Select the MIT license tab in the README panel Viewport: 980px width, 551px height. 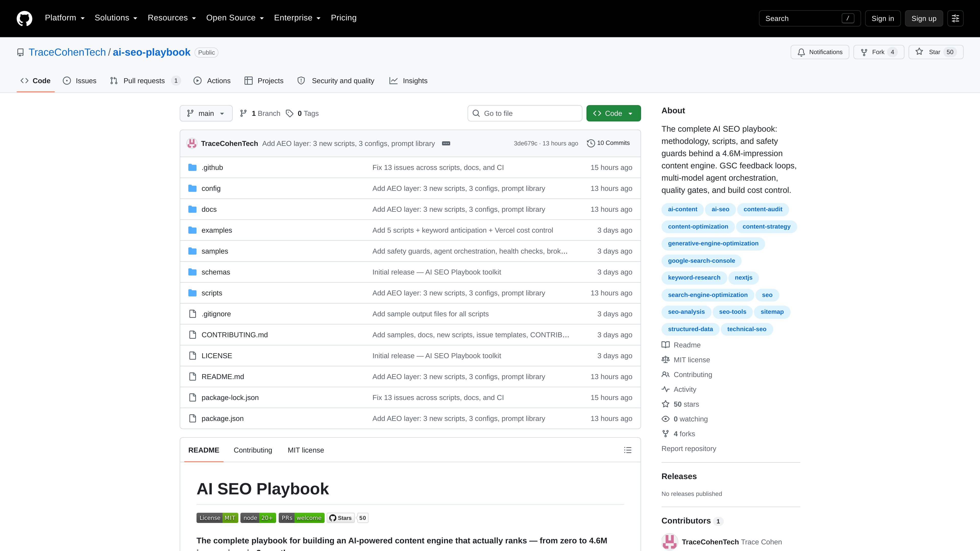click(x=305, y=450)
